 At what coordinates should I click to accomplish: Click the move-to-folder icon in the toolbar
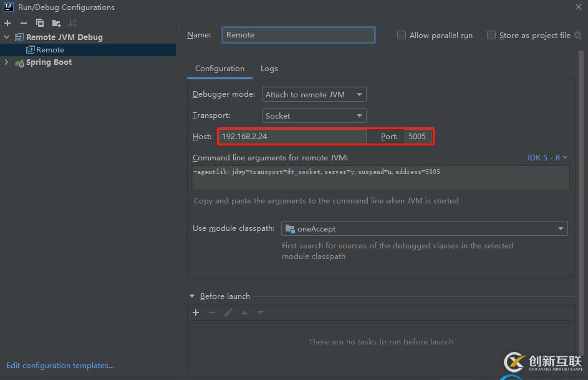pos(56,23)
